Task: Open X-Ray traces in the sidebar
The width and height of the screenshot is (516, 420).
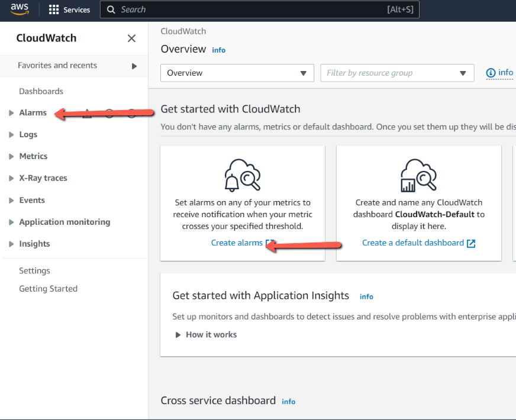Action: pyautogui.click(x=43, y=178)
